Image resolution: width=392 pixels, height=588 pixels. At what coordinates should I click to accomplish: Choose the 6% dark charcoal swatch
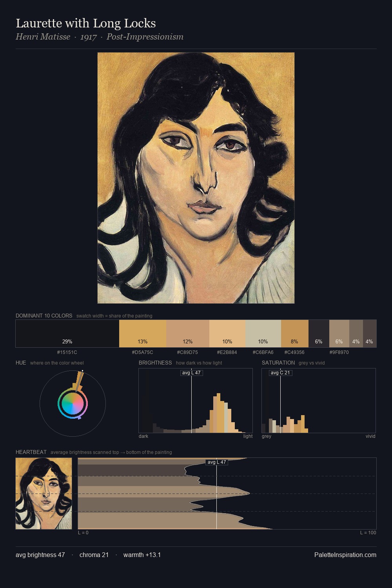click(319, 334)
